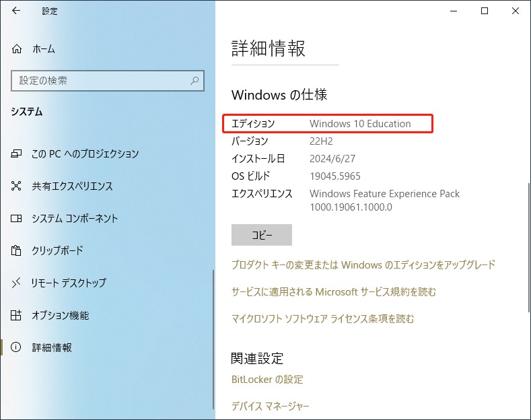Open BitLocker の設定 link
Screen dimensions: 531x420
pyautogui.click(x=267, y=380)
